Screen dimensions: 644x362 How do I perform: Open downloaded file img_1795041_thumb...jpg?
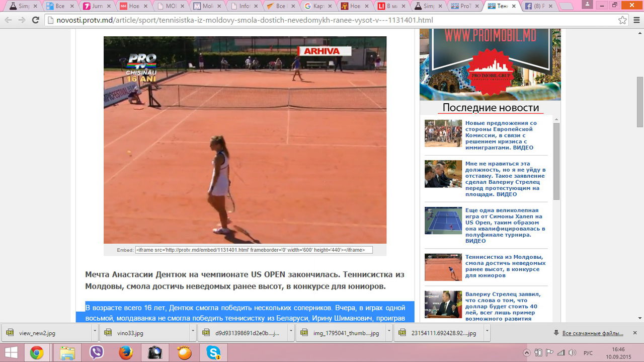tap(341, 333)
